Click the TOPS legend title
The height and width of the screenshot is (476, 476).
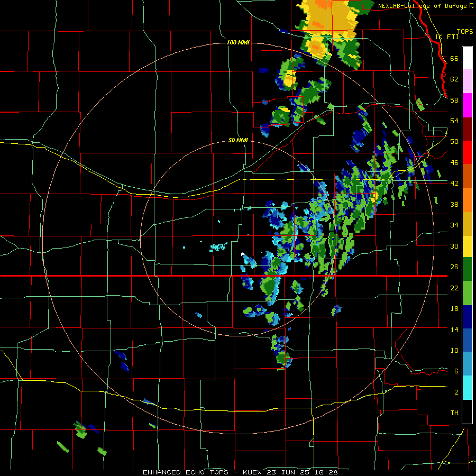click(x=465, y=31)
